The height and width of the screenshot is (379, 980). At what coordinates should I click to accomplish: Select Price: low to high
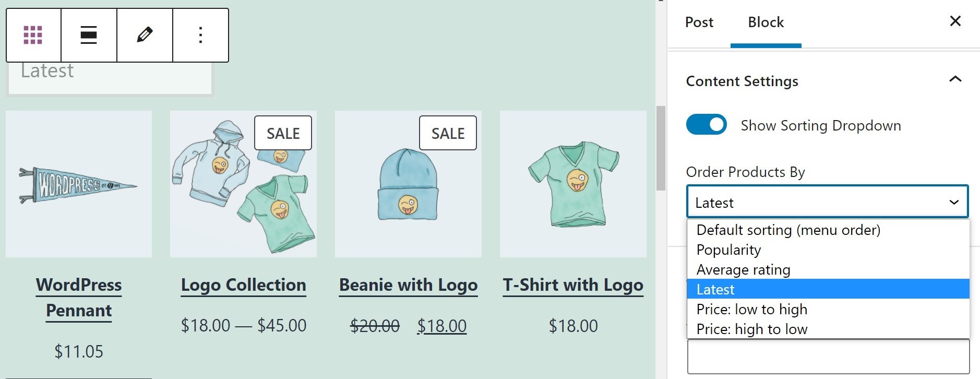751,310
